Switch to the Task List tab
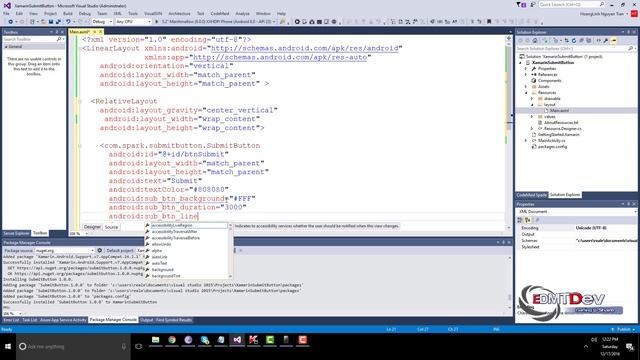This screenshot has width=640, height=360. pos(29,320)
